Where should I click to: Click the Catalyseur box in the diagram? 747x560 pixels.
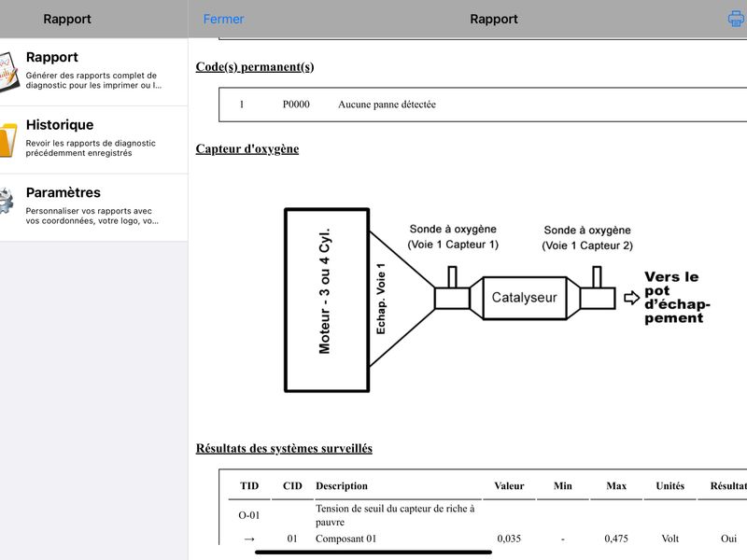525,298
